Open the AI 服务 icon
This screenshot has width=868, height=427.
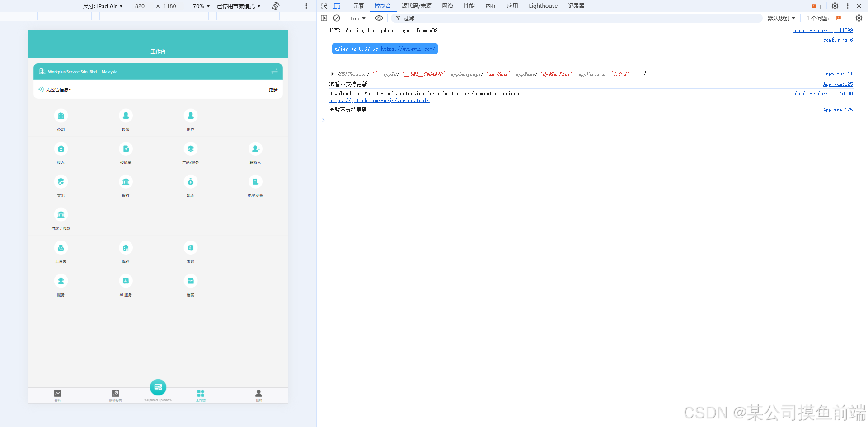coord(126,281)
